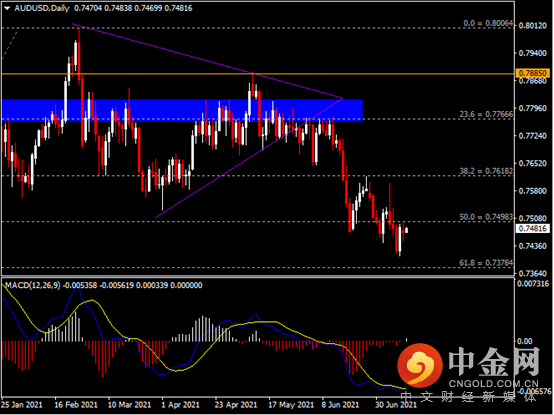Click the AUDUSD,Daily chart title

[42, 8]
